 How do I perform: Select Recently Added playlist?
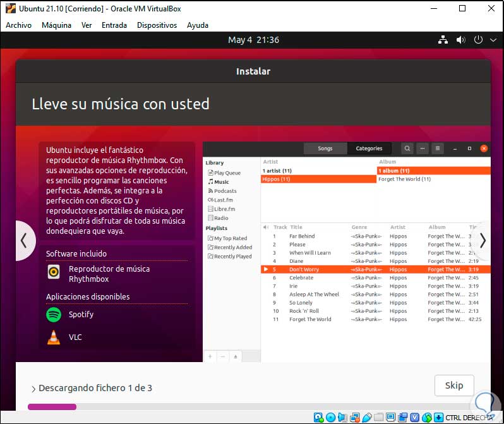[230, 248]
